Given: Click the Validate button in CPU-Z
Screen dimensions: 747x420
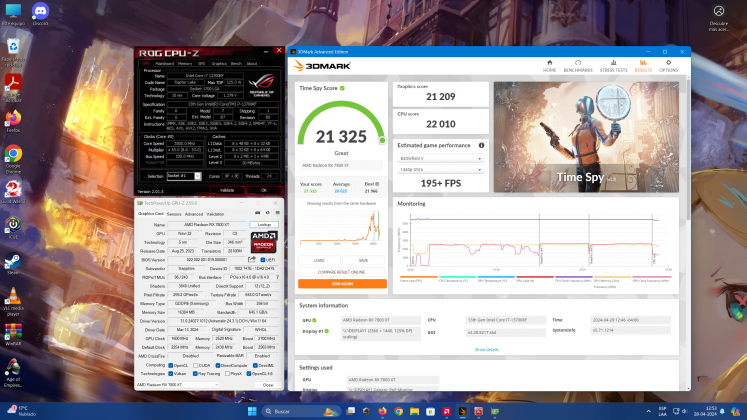Looking at the screenshot, I should coord(227,190).
